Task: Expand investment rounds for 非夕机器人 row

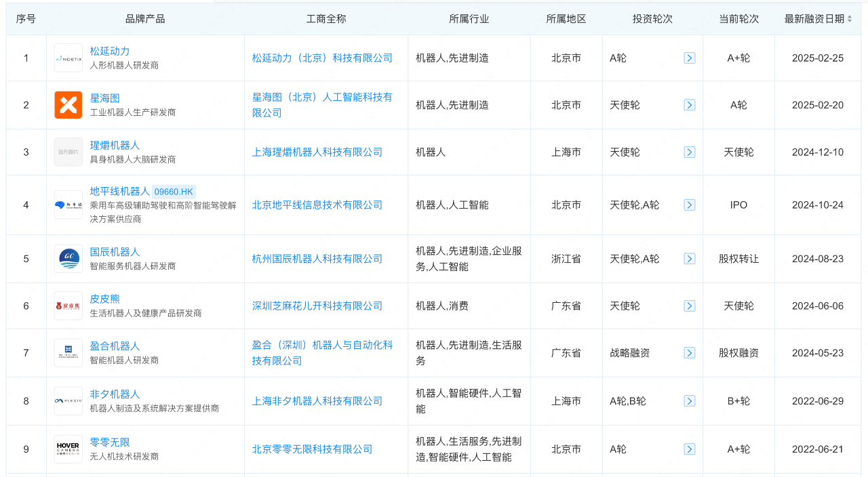Action: (690, 400)
